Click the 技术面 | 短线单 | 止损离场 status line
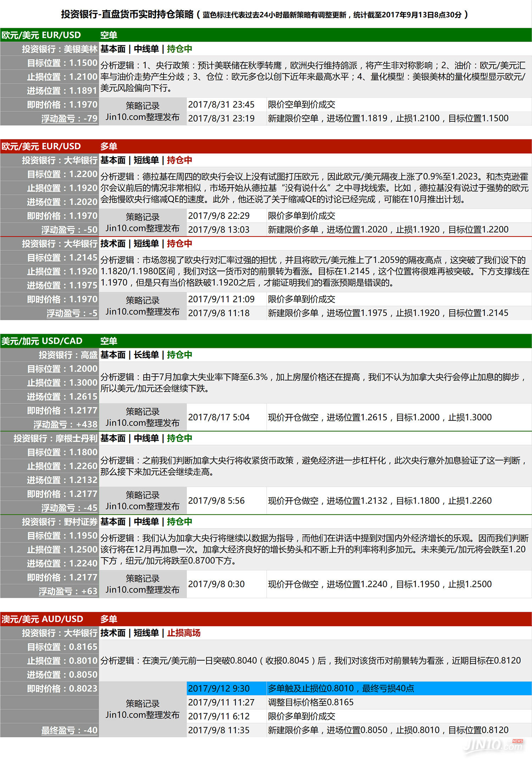Image resolution: width=532 pixels, height=765 pixels. 150,633
